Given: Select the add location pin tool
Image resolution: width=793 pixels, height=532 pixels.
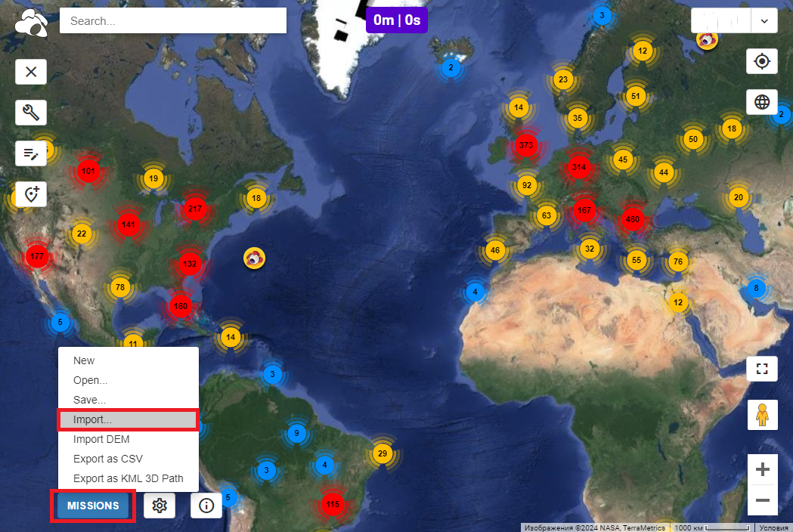Looking at the screenshot, I should (31, 194).
